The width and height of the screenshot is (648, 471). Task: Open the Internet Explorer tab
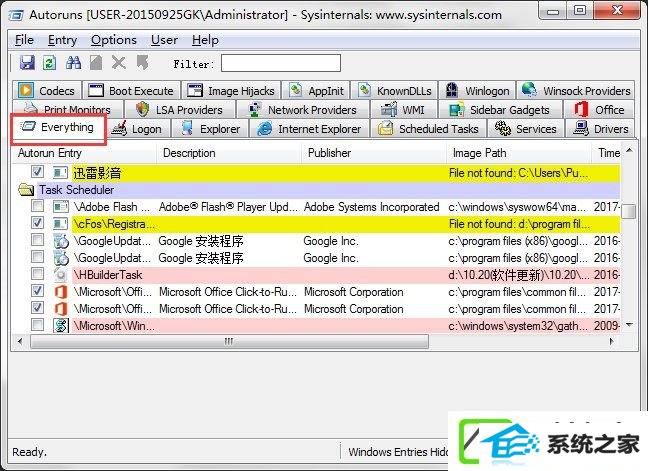(310, 129)
